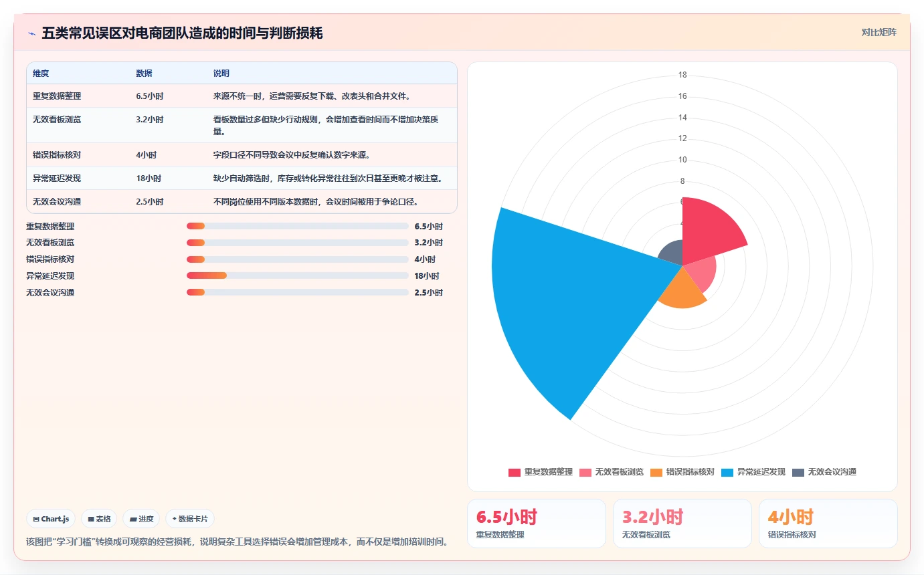This screenshot has height=575, width=924.
Task: Click the chart axis label 10
Action: click(682, 160)
